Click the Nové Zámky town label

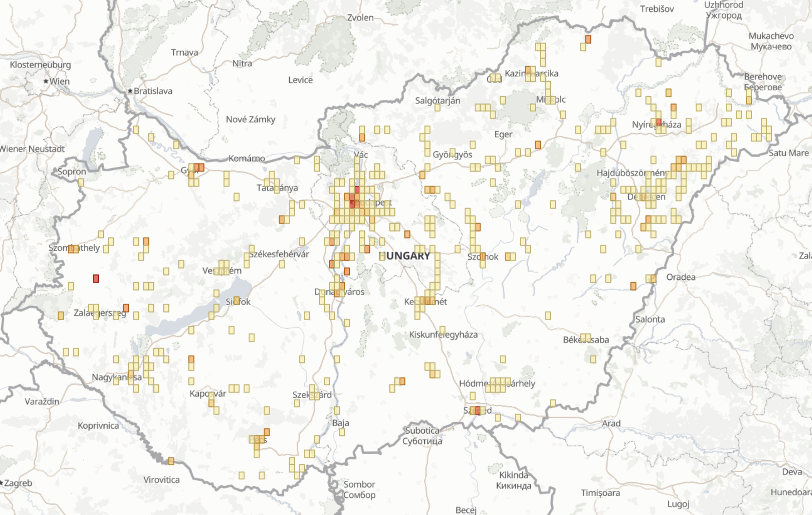(251, 119)
